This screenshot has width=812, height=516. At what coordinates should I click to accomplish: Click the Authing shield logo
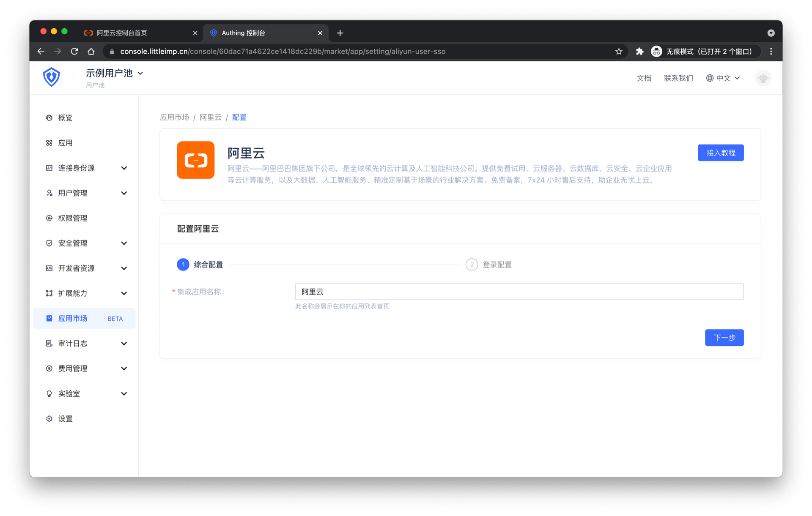[51, 77]
